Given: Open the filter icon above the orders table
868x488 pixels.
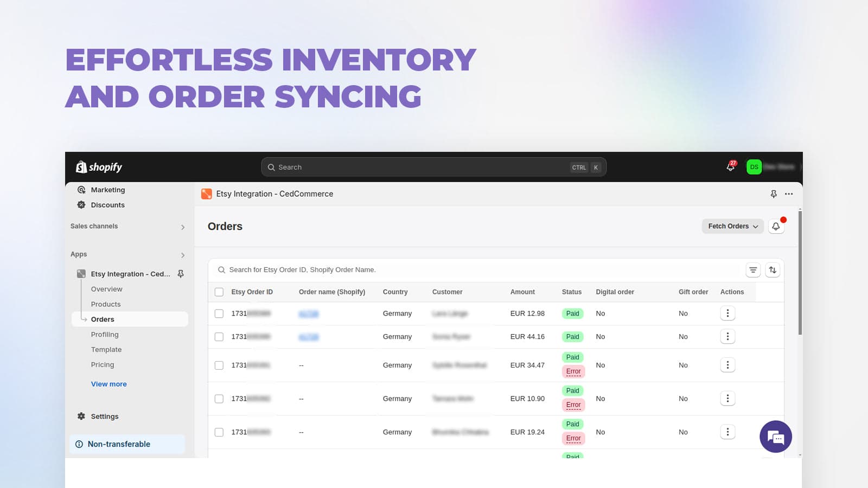Looking at the screenshot, I should pyautogui.click(x=752, y=269).
